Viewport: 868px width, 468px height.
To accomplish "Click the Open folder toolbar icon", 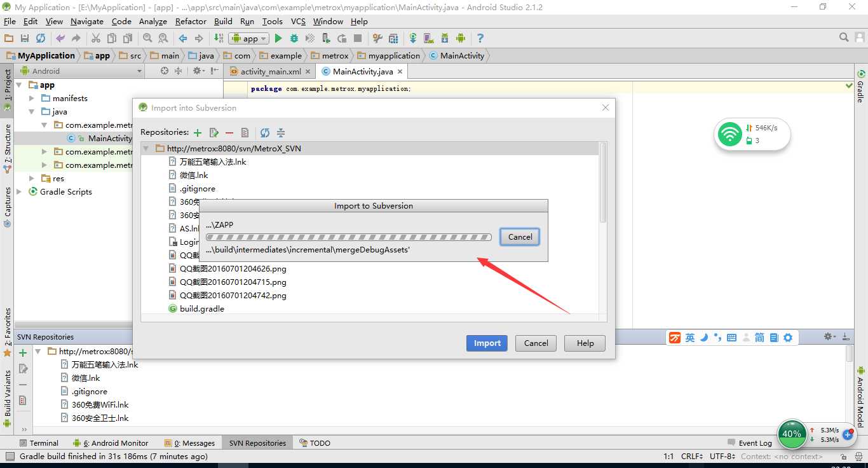I will (x=9, y=38).
